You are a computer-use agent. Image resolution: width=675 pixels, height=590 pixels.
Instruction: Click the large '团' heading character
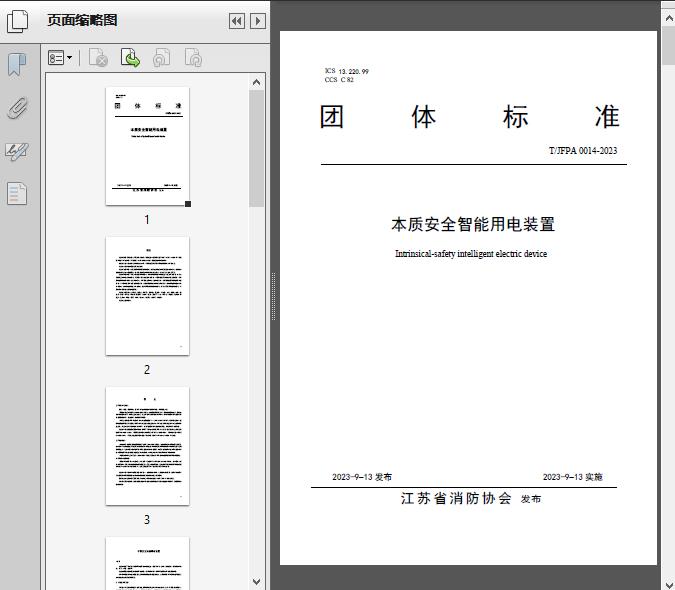coord(331,117)
